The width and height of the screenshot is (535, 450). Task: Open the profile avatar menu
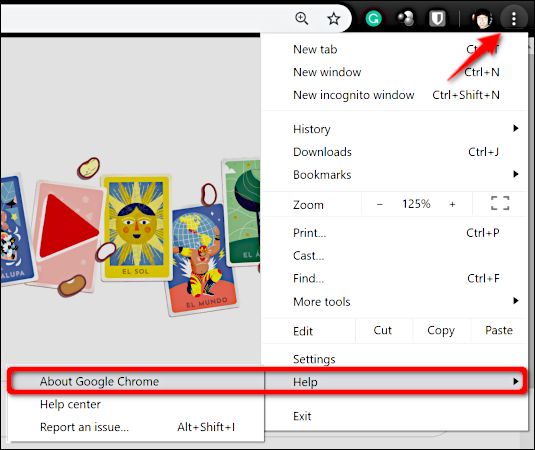tap(482, 18)
